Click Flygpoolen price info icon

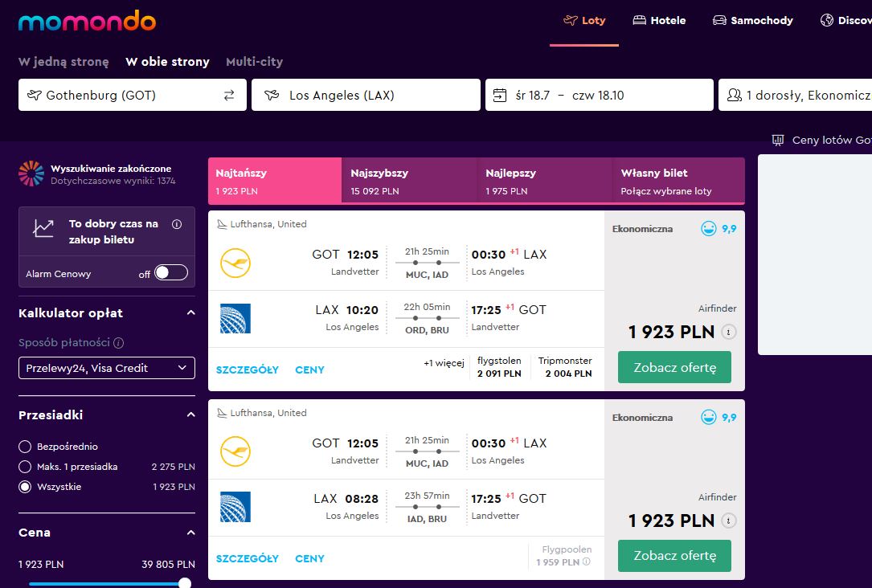[586, 561]
